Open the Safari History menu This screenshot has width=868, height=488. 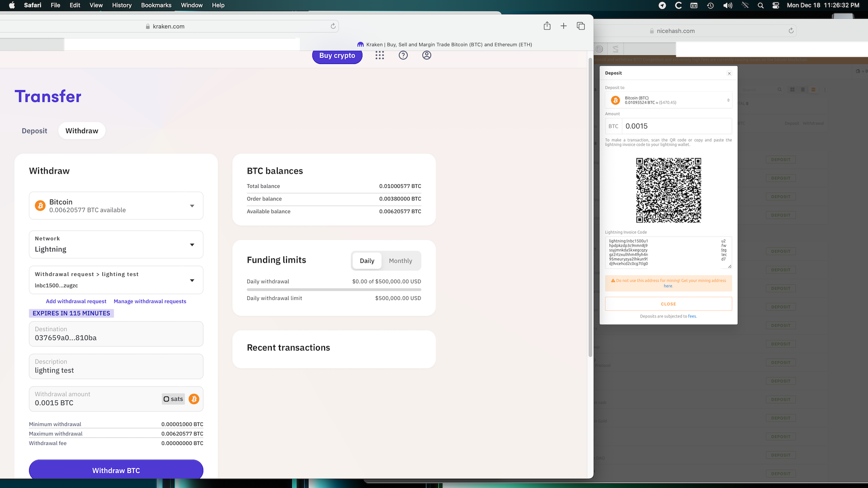[122, 5]
